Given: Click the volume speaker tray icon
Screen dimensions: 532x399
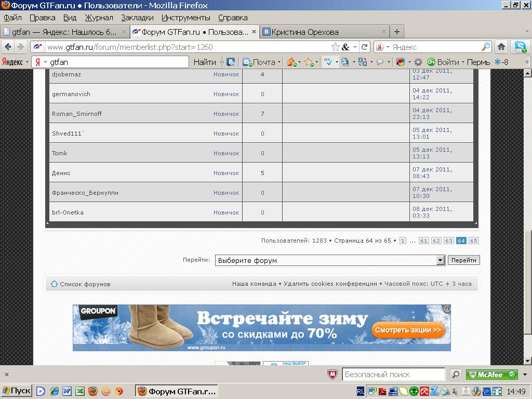Looking at the screenshot, I should 455,392.
